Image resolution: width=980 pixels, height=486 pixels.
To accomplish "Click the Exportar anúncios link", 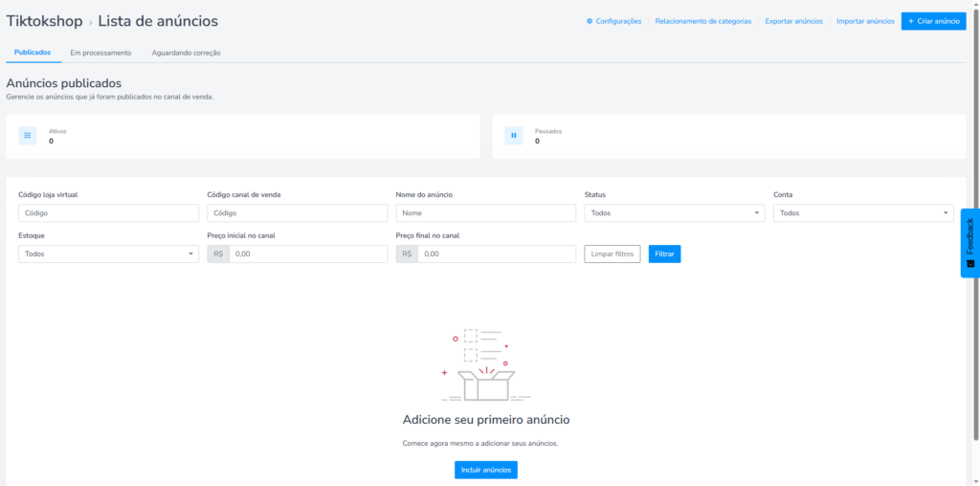I will 793,21.
